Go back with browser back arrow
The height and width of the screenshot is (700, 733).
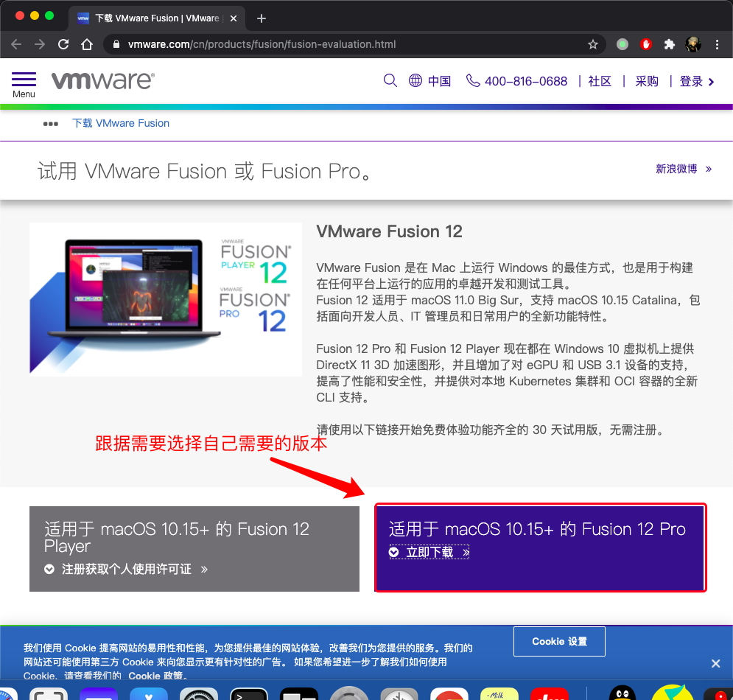click(16, 44)
